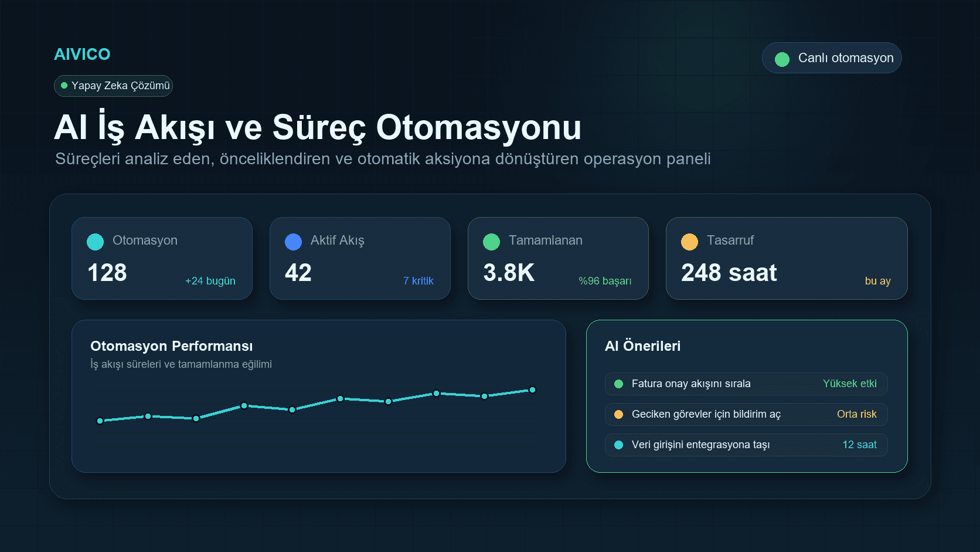The height and width of the screenshot is (552, 980).
Task: Click the AIVICO logo
Action: pos(82,54)
